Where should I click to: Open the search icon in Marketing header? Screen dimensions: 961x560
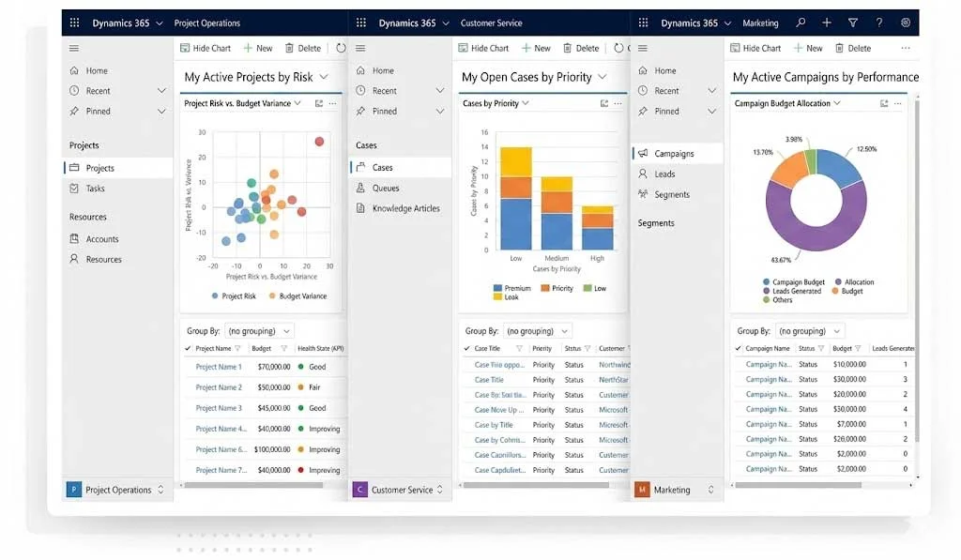[x=800, y=22]
